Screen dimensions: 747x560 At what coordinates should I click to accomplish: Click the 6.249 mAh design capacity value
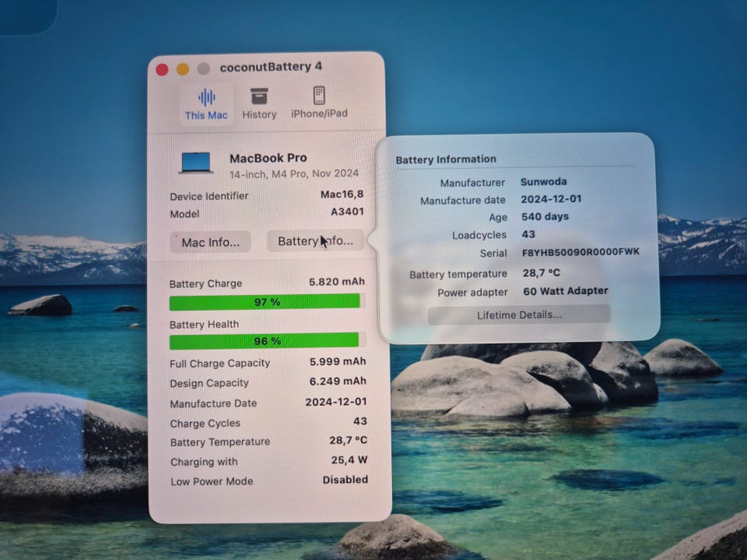click(338, 381)
